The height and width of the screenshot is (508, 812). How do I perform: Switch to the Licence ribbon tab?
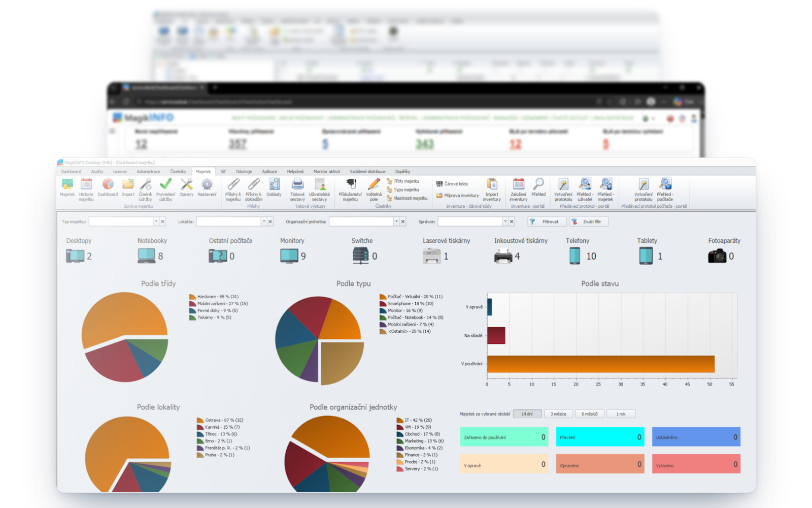click(120, 172)
